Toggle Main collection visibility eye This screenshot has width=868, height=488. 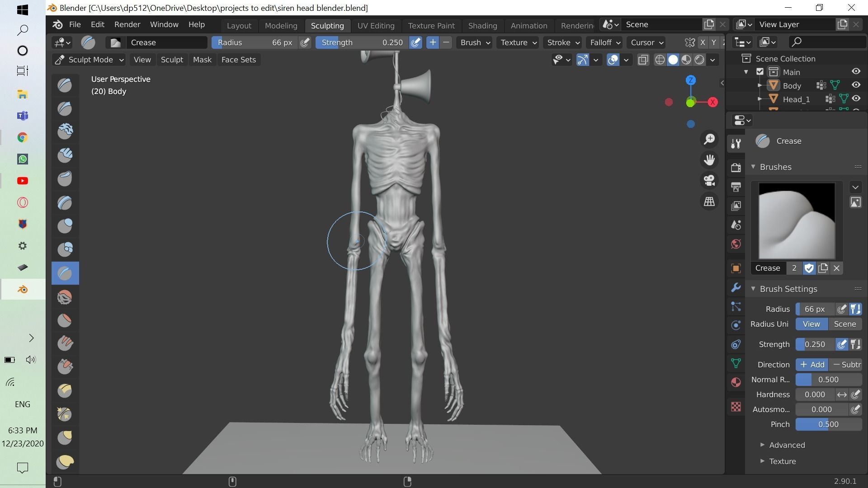coord(856,71)
